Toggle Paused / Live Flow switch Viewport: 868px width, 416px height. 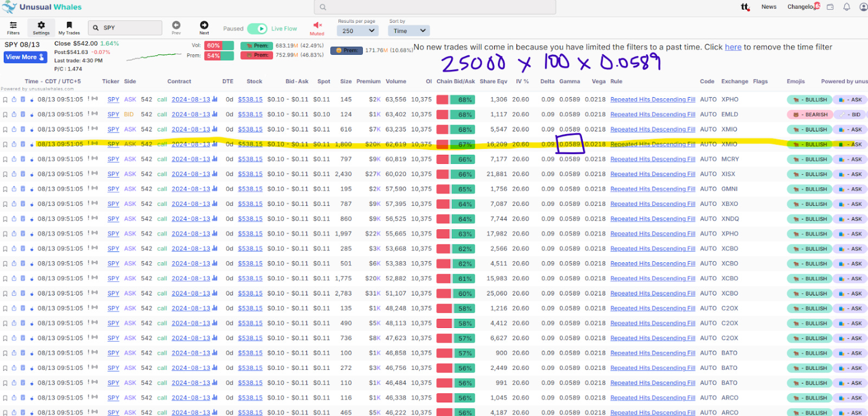pyautogui.click(x=257, y=29)
